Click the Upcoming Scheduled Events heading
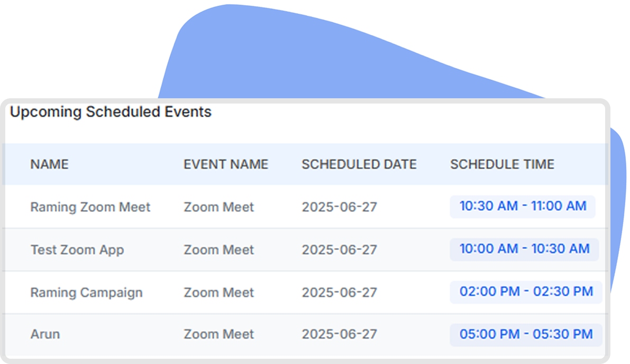 (x=111, y=112)
